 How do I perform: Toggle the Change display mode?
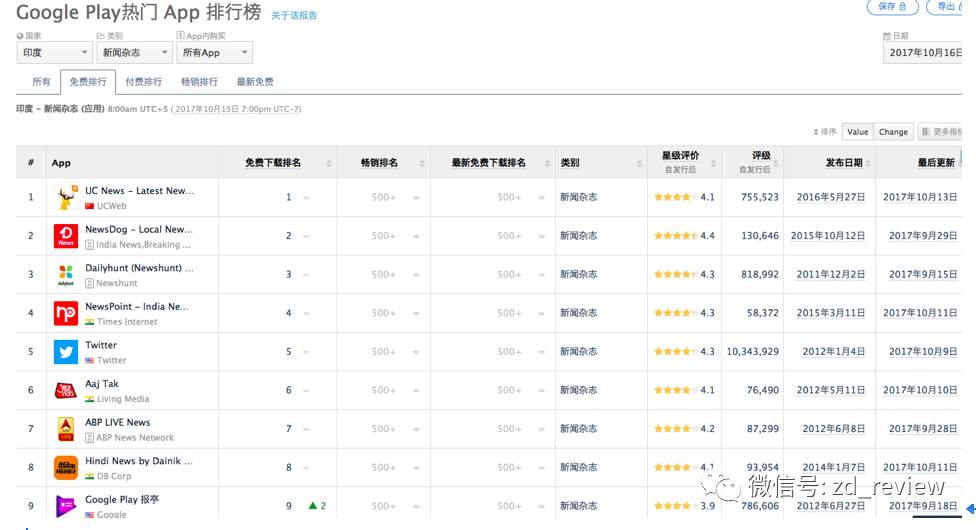pyautogui.click(x=893, y=132)
